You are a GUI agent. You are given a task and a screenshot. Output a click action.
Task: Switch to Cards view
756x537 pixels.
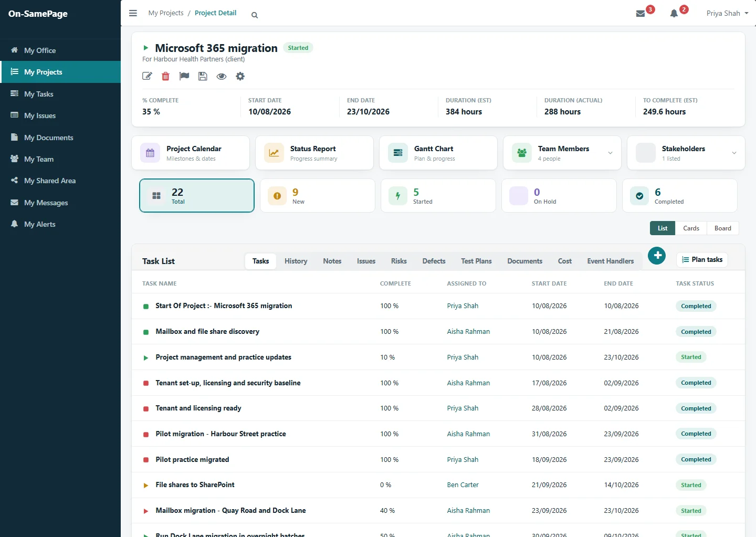(691, 228)
